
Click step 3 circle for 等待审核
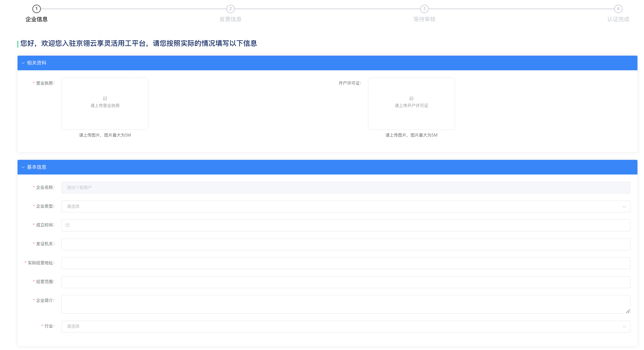424,9
